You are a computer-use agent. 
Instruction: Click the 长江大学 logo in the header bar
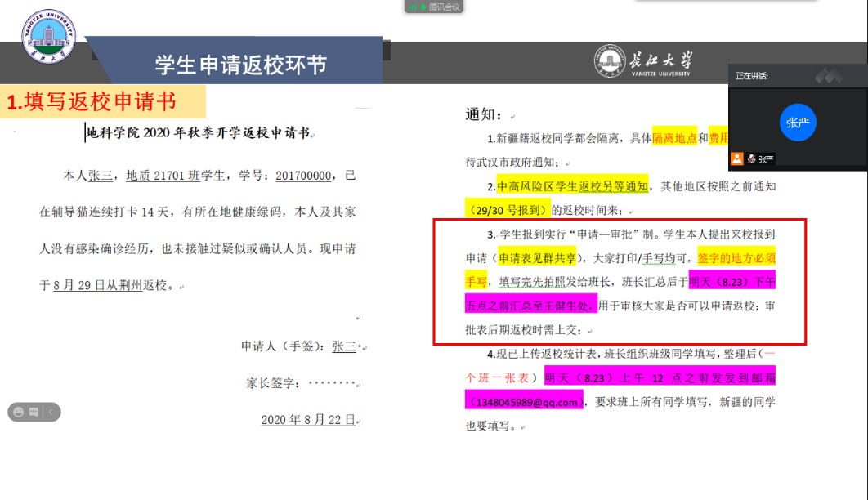pos(642,61)
